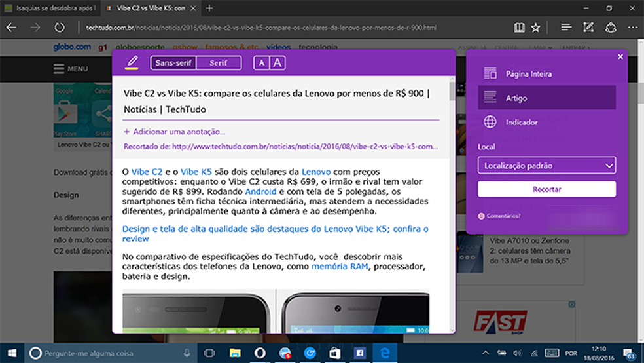Open the Vibe K5 link
644x363 pixels.
pos(196,172)
